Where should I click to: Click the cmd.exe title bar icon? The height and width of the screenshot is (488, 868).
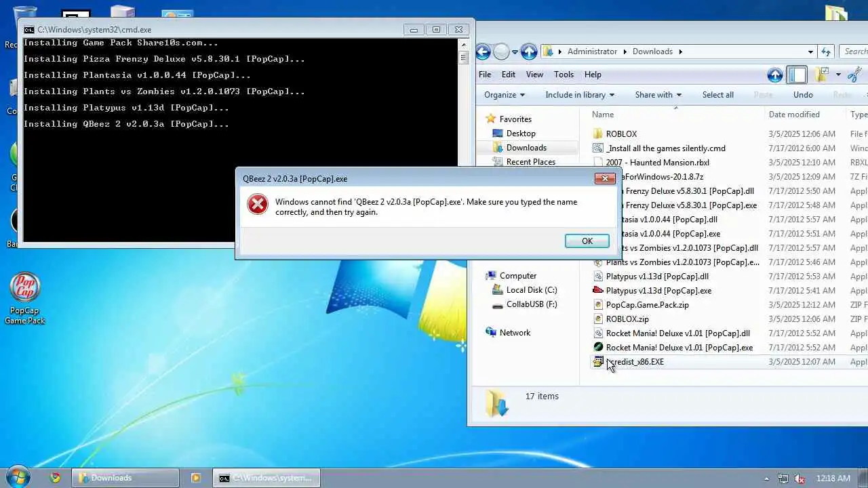point(29,30)
